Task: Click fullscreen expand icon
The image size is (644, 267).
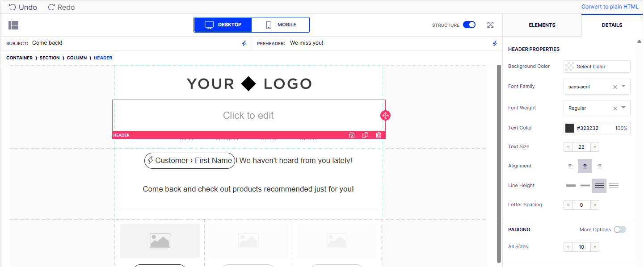Action: point(490,25)
